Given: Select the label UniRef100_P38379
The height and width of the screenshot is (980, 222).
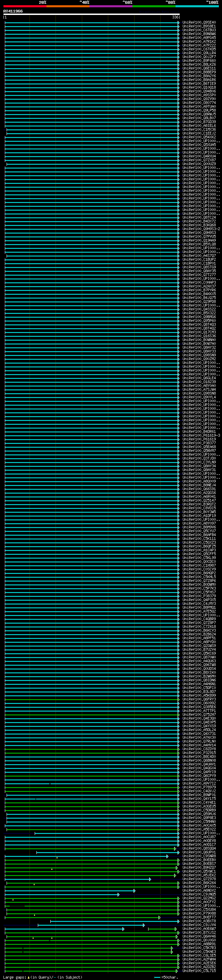Looking at the screenshot, I should coord(199,596).
